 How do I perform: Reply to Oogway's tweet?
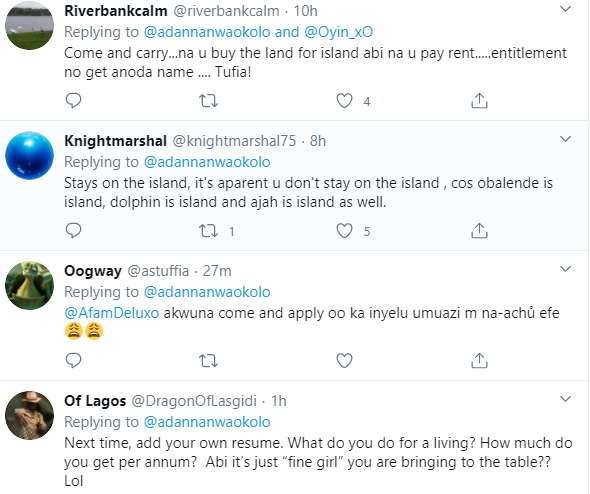pyautogui.click(x=73, y=360)
